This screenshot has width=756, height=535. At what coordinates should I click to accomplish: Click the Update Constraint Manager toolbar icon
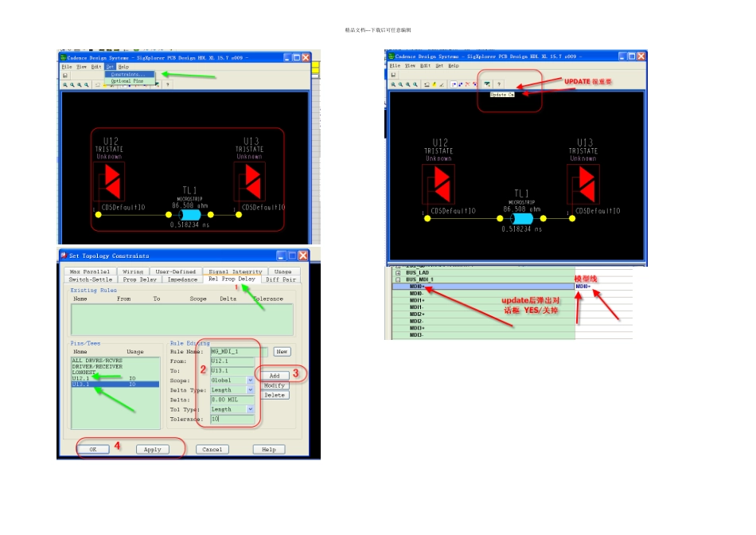click(486, 84)
